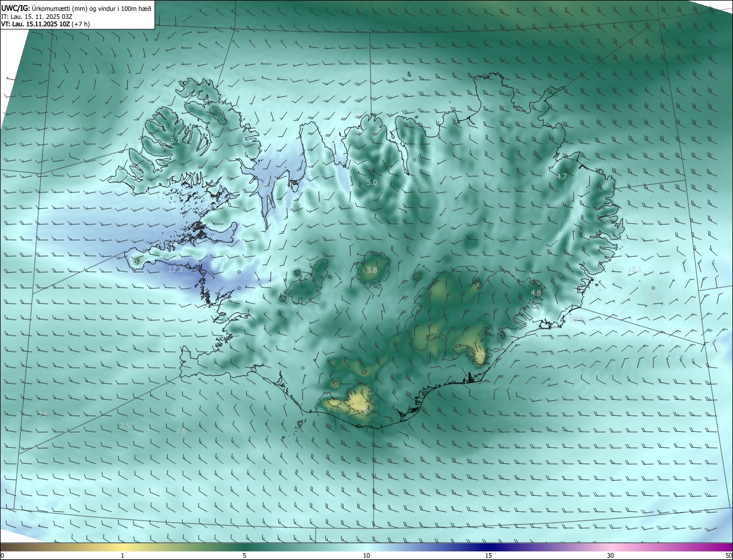The width and height of the screenshot is (733, 560).
Task: Click the colorbar tick labeled 5
Action: (x=245, y=555)
